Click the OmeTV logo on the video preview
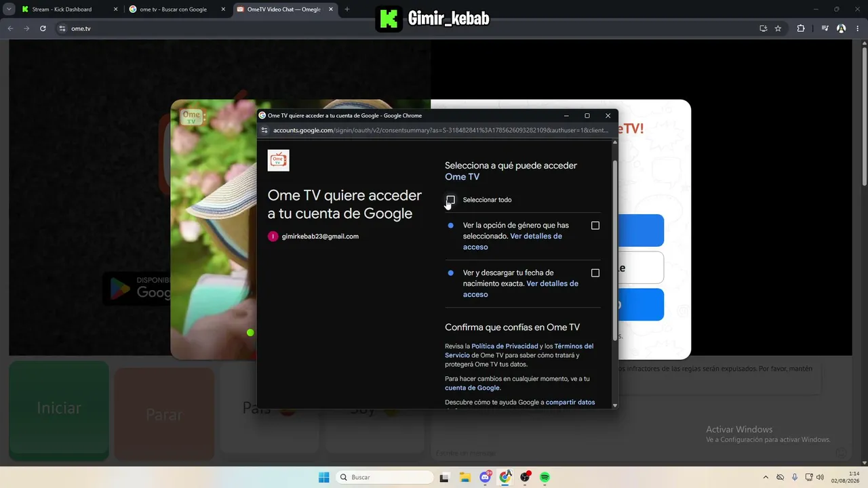 (x=192, y=117)
